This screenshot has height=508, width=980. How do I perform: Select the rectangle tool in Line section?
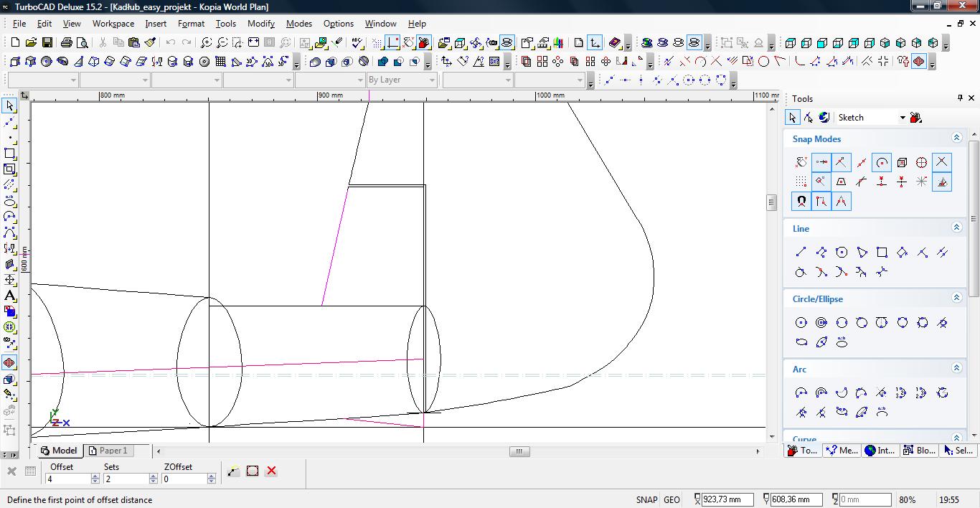click(x=882, y=252)
